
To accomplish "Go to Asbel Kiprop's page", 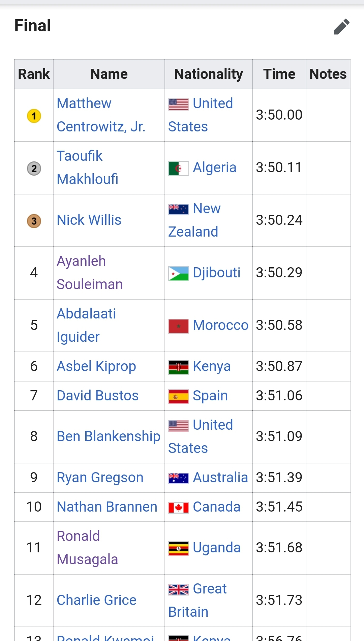I will click(x=96, y=366).
